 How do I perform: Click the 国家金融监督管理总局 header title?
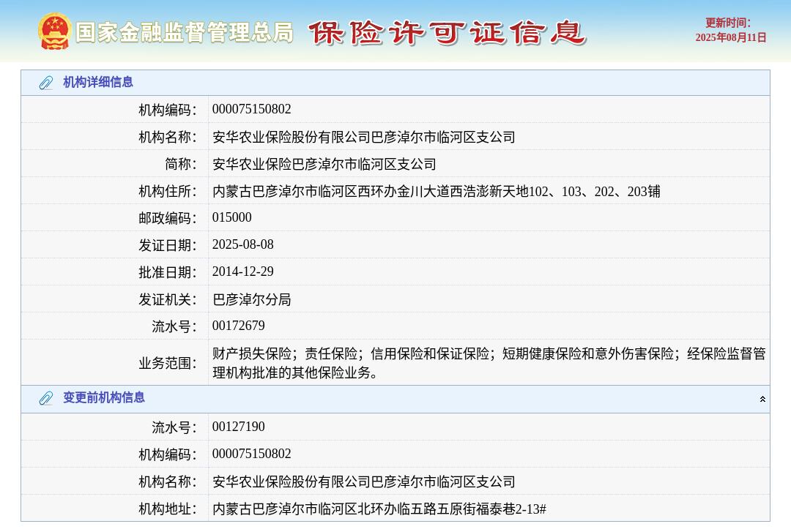185,32
